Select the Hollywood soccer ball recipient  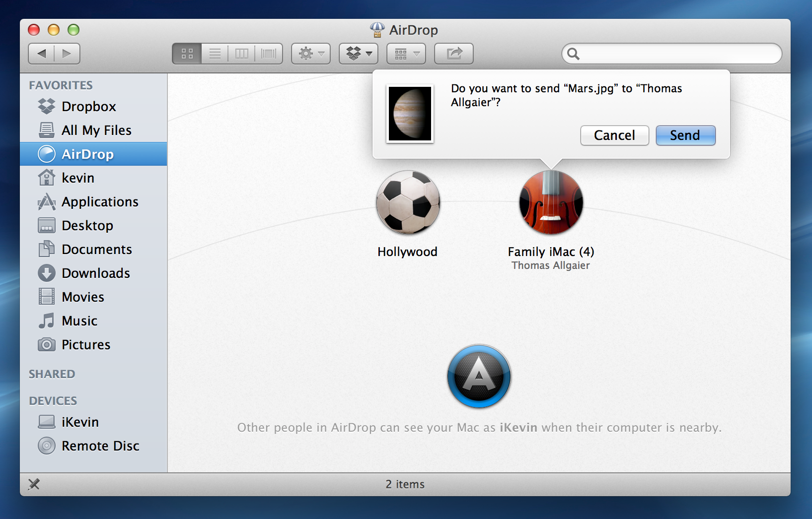(x=408, y=202)
